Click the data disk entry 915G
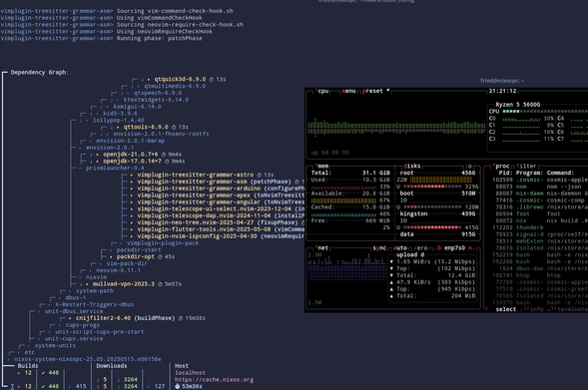 click(437, 234)
